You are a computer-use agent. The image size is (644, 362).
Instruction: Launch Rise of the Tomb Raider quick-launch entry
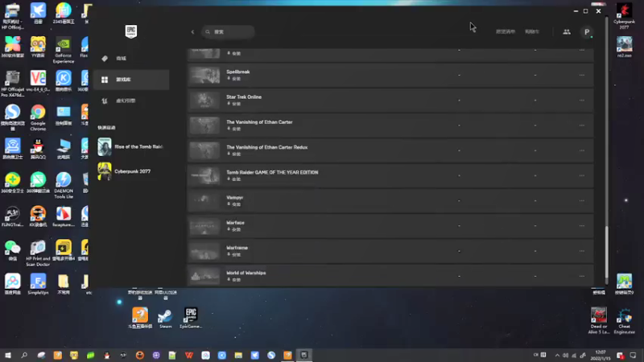131,146
